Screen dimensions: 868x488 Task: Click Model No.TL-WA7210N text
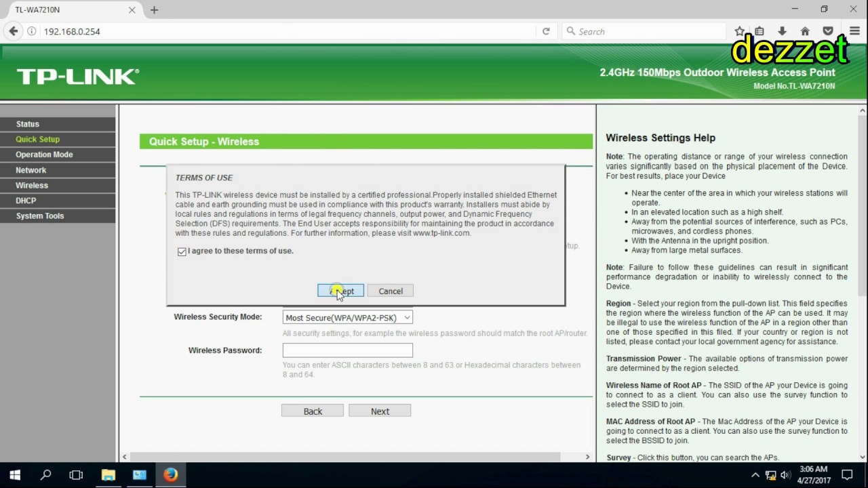tap(794, 86)
